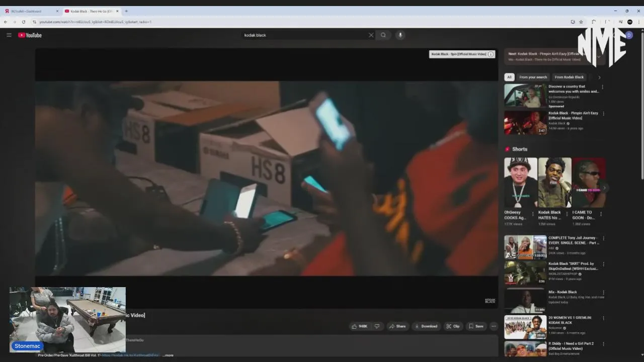Bookmark this page with the star
This screenshot has width=644, height=362.
pyautogui.click(x=581, y=22)
